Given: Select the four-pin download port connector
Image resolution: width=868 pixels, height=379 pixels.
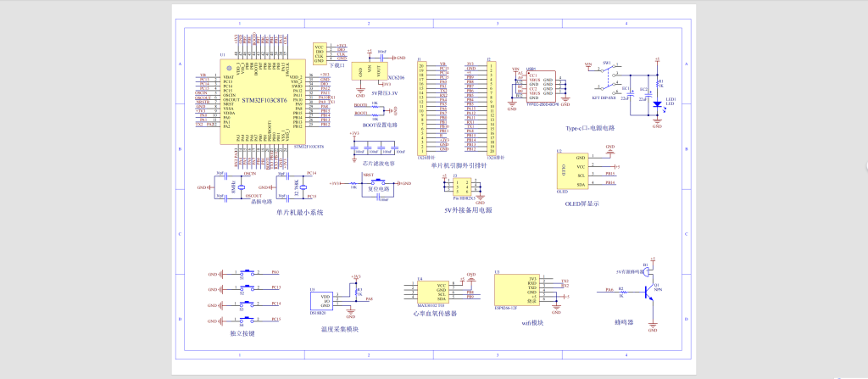Looking at the screenshot, I should (320, 53).
